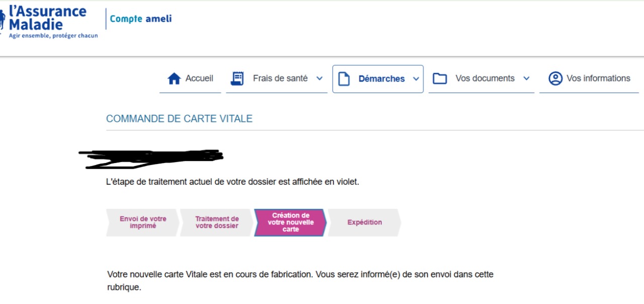Image resolution: width=644 pixels, height=304 pixels.
Task: Click the user profile icon for Vos informations
Action: (555, 79)
